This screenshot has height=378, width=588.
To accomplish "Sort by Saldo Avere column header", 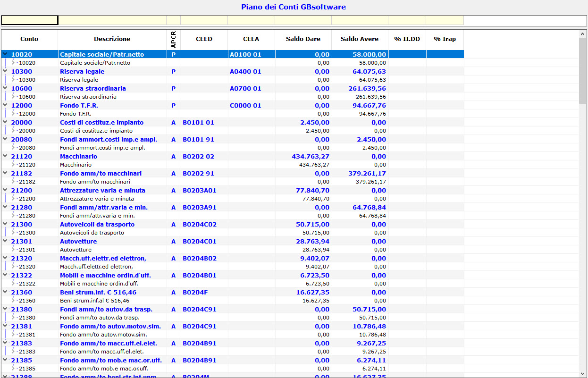I will coord(359,39).
